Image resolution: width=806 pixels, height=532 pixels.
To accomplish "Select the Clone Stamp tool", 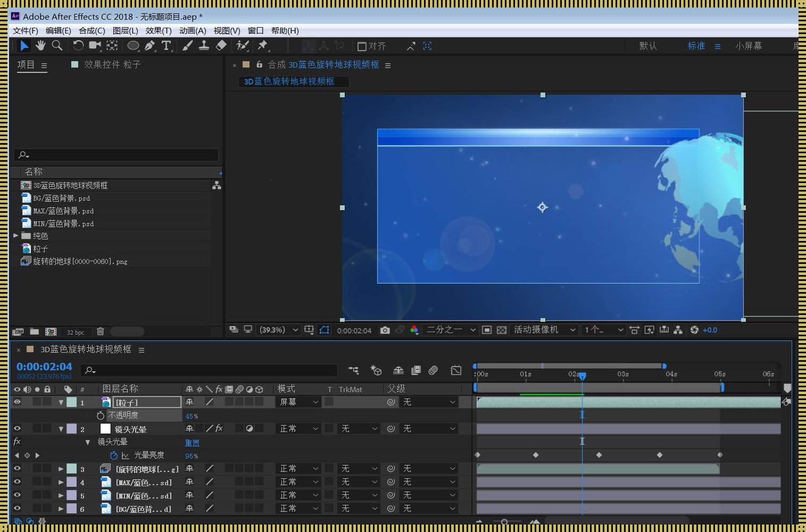I will tap(204, 46).
